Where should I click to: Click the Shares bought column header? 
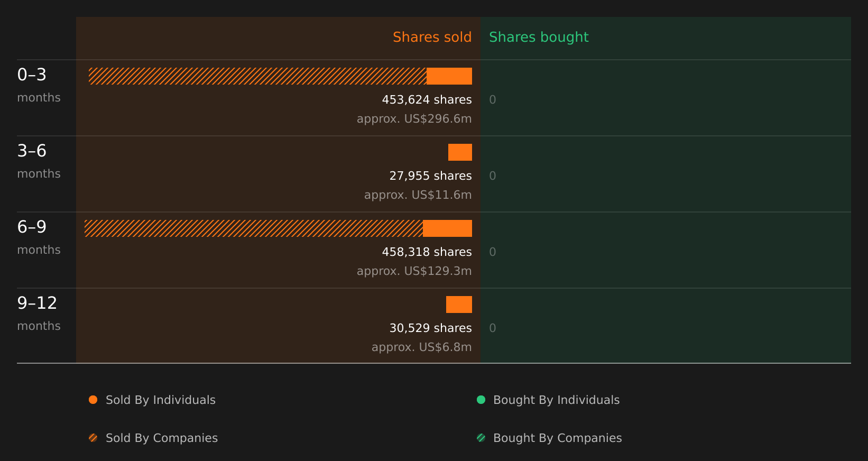point(539,37)
